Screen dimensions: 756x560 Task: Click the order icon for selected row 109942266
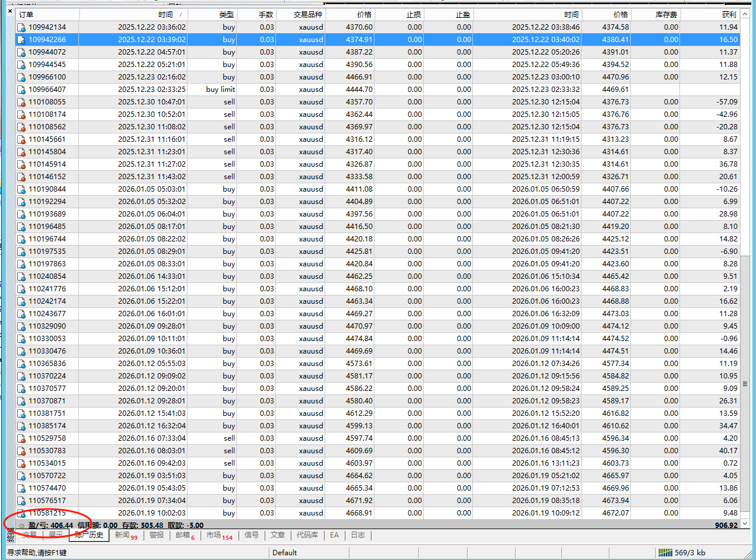(x=21, y=40)
